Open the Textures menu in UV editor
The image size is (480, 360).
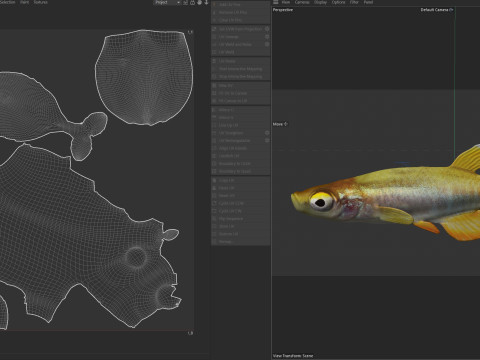point(40,2)
